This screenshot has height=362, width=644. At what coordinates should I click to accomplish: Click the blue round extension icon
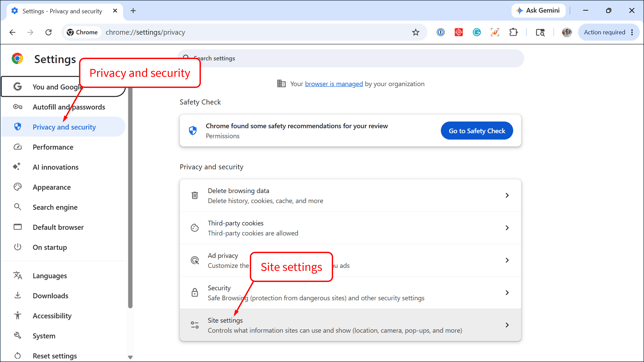(x=440, y=32)
